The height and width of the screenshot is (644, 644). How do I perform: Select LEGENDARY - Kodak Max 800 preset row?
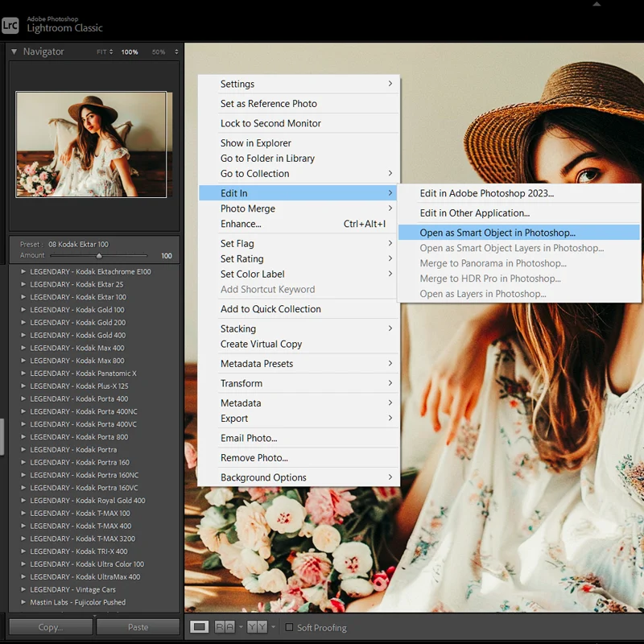[x=94, y=361]
